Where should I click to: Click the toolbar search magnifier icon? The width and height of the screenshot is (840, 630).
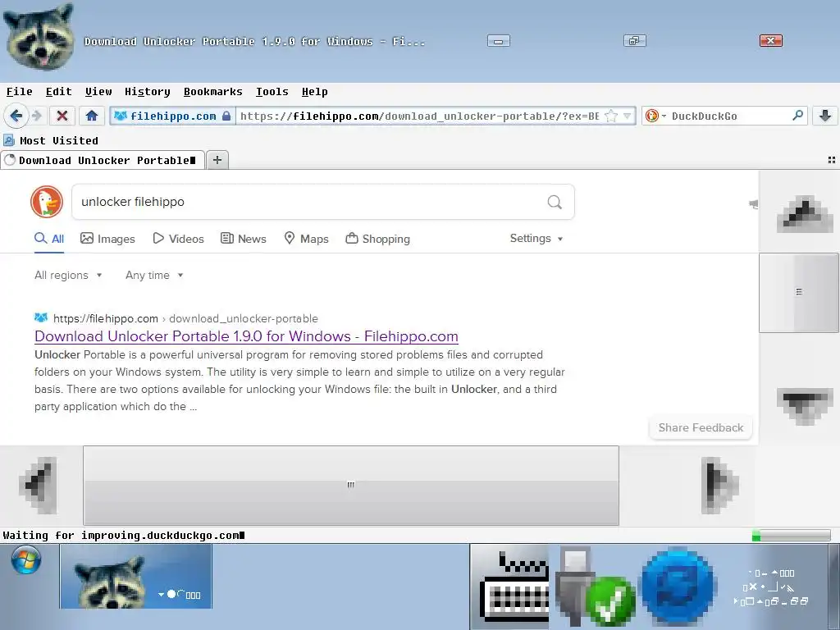(x=797, y=116)
